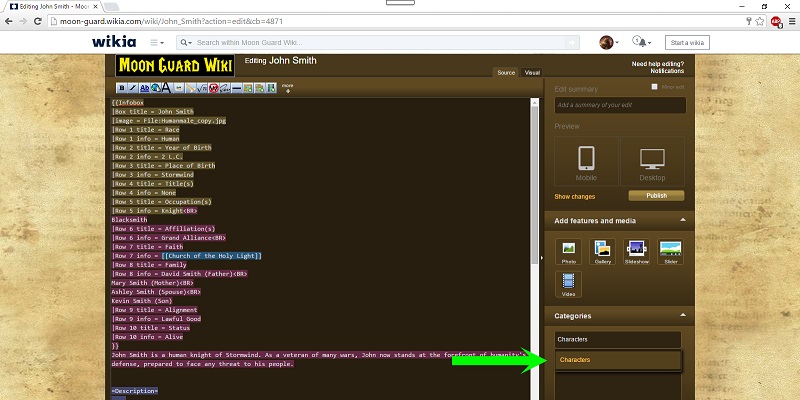Go to the Wikia home logo
This screenshot has height=400, width=800.
[114, 42]
